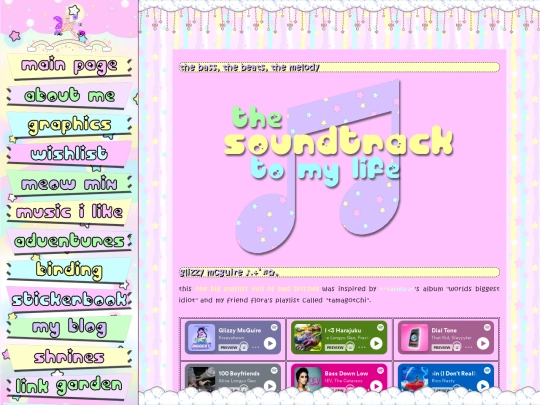540x405 pixels.
Task: Click Spotify logo on 100 Boyfriends card
Action: 274,370
